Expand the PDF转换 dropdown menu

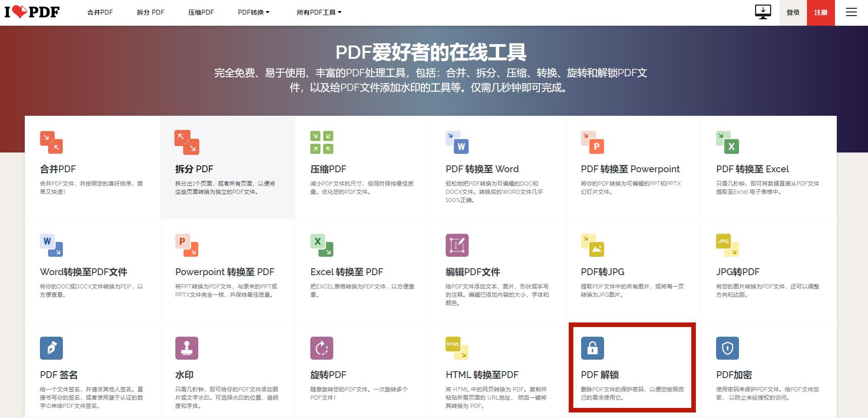coord(253,12)
